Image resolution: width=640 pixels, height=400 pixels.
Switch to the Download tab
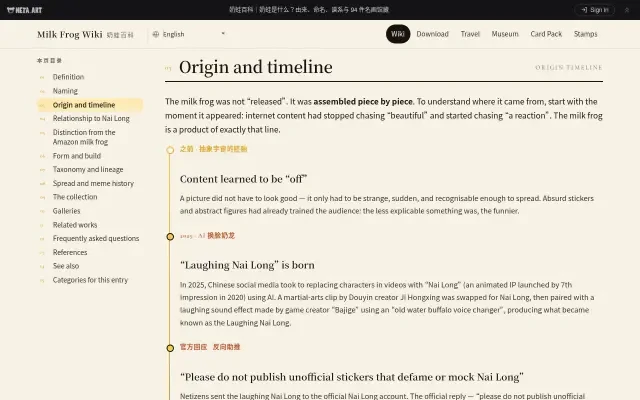tap(432, 34)
